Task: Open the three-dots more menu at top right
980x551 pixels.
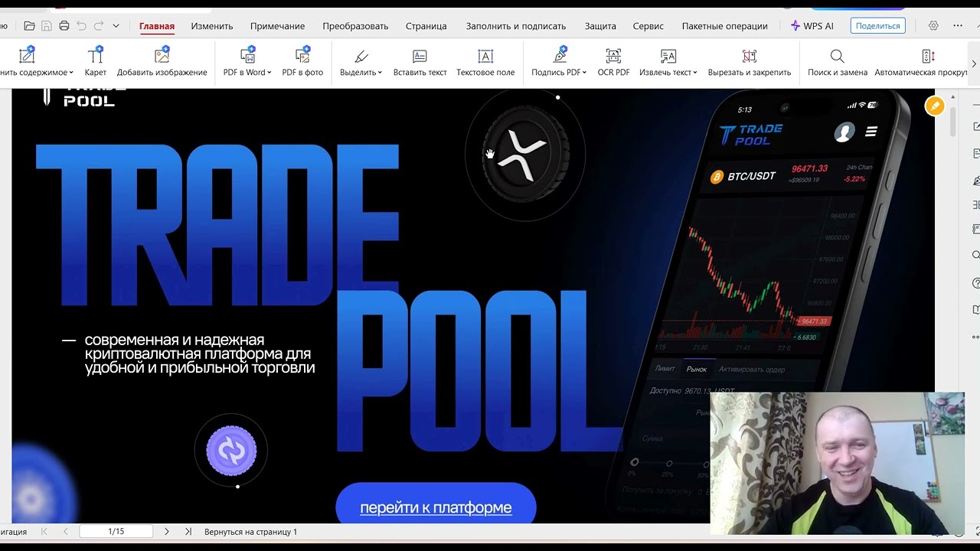Action: pos(958,26)
